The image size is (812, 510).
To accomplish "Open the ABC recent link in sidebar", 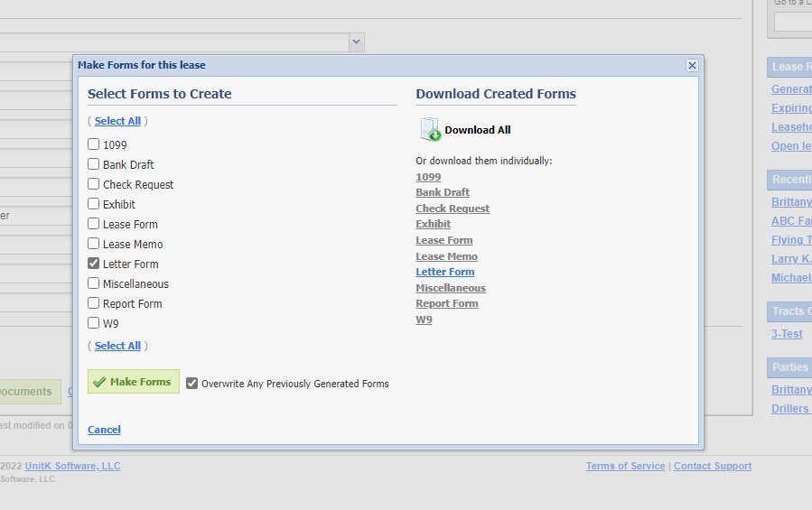I will pyautogui.click(x=791, y=221).
